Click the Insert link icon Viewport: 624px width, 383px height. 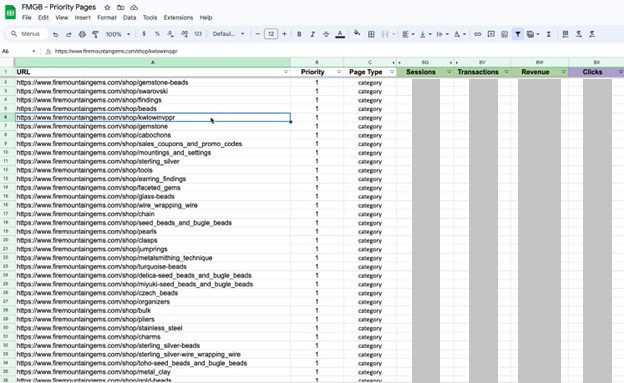coord(478,34)
